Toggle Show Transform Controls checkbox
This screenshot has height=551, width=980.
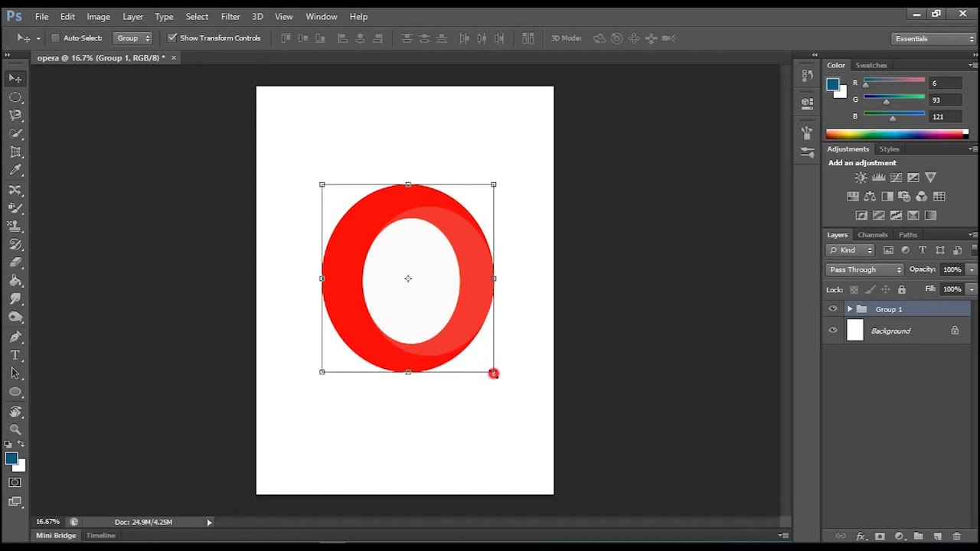(x=172, y=38)
